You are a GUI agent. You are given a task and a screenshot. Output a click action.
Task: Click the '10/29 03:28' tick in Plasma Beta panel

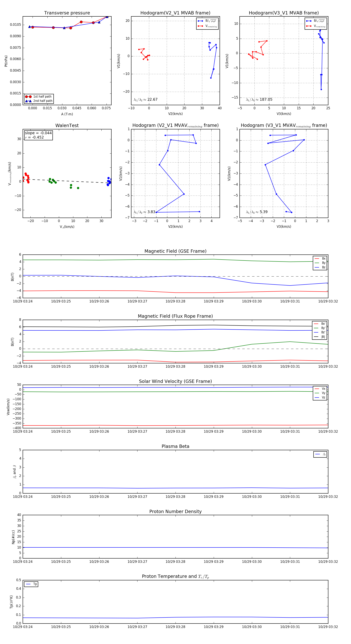pos(175,497)
